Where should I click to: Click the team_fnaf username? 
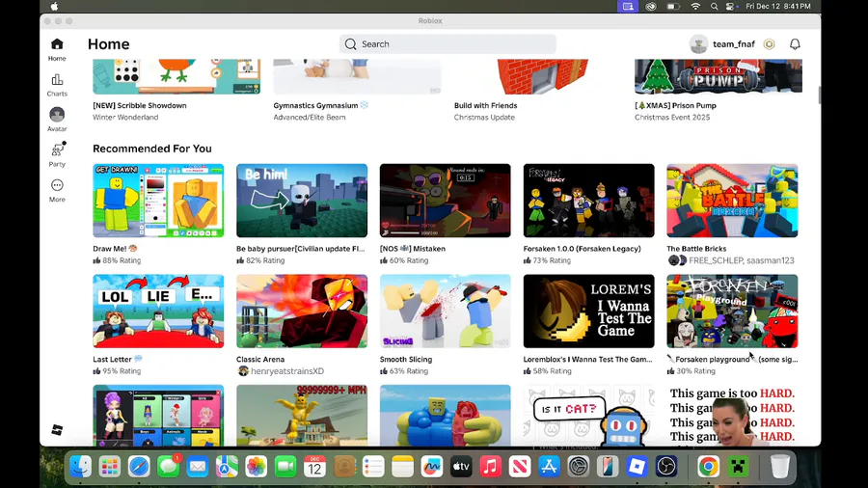pyautogui.click(x=734, y=44)
